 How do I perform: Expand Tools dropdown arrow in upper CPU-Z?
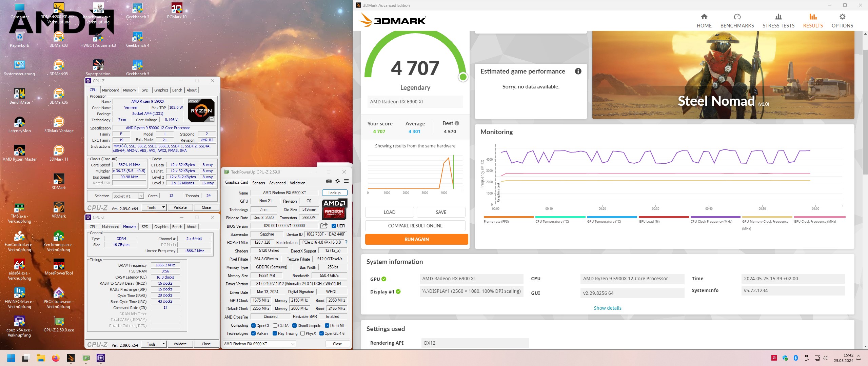(x=163, y=207)
